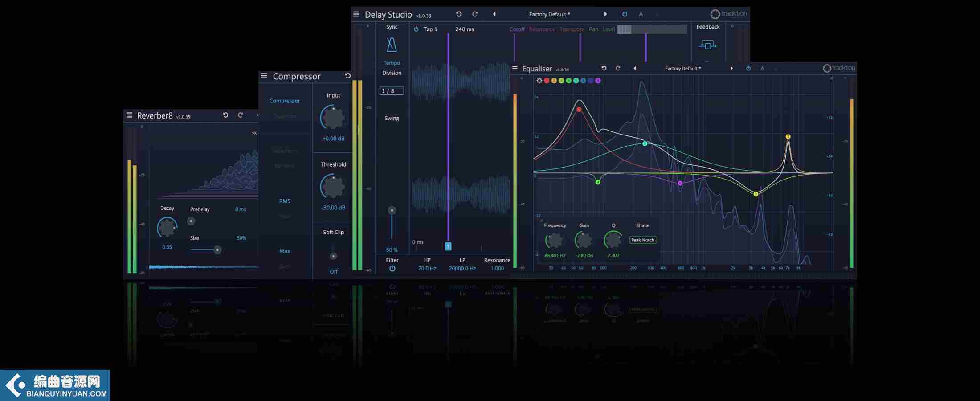Click Equaliser redo icon

pyautogui.click(x=618, y=68)
